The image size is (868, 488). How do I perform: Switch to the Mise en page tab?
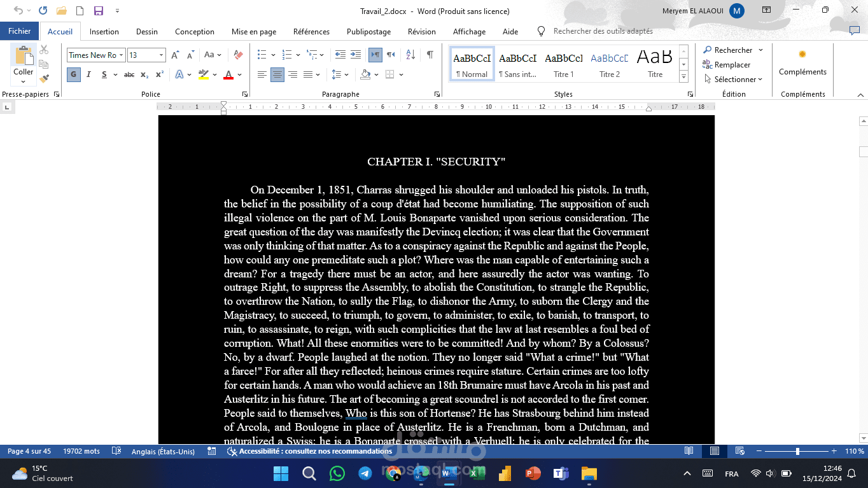click(254, 31)
